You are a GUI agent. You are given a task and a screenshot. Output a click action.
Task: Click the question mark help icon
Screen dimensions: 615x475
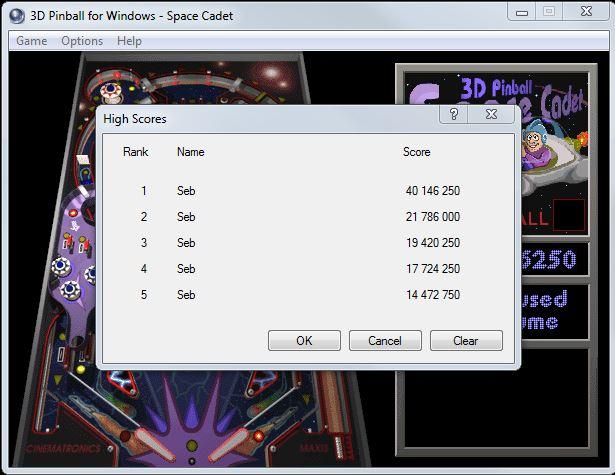454,115
